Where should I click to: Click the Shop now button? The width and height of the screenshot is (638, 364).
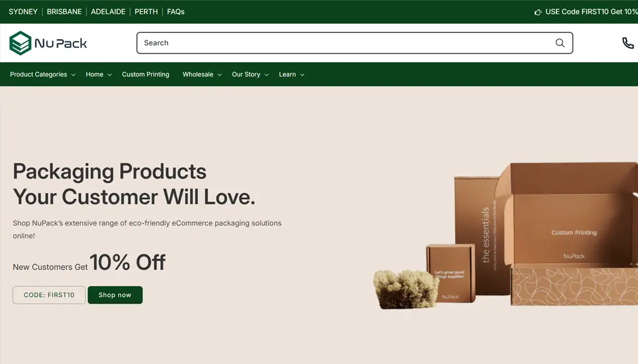pos(115,295)
